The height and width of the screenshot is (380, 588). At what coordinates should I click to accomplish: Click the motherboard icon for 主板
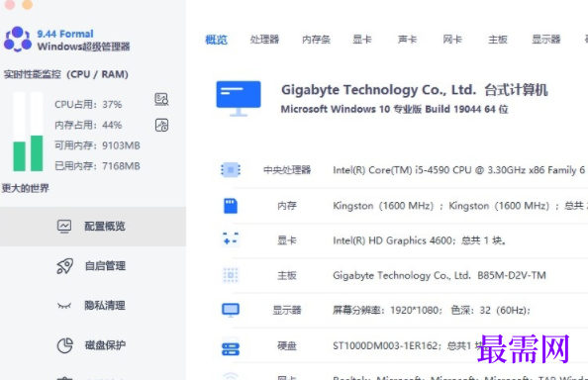click(x=231, y=275)
